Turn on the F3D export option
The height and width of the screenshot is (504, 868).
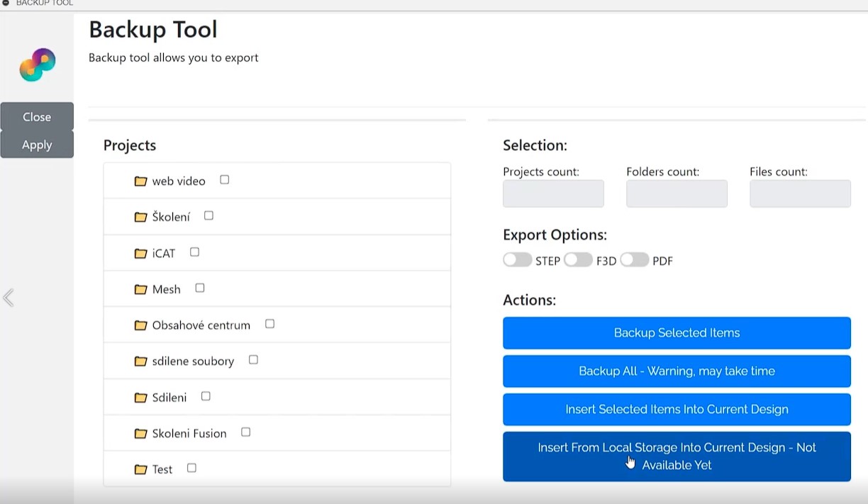[x=578, y=260]
